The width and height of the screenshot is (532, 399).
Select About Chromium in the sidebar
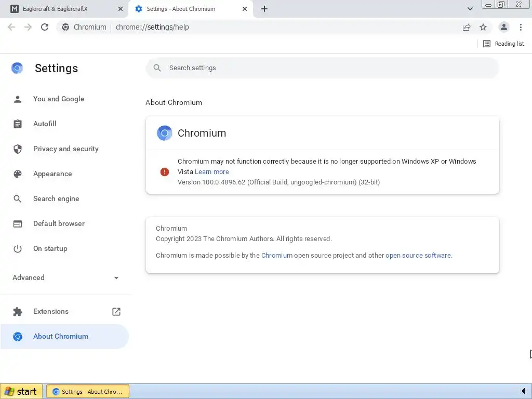tap(64, 337)
